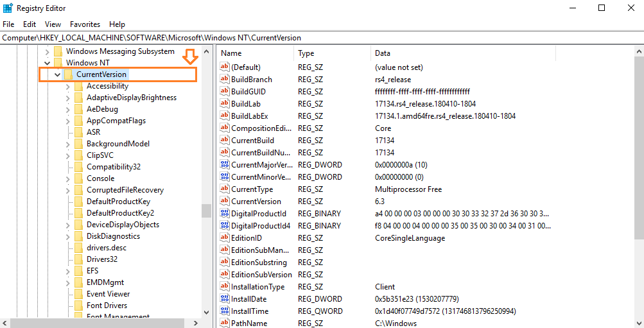Collapse the CurrentVersion tree node
Image resolution: width=644 pixels, height=328 pixels.
[x=58, y=74]
